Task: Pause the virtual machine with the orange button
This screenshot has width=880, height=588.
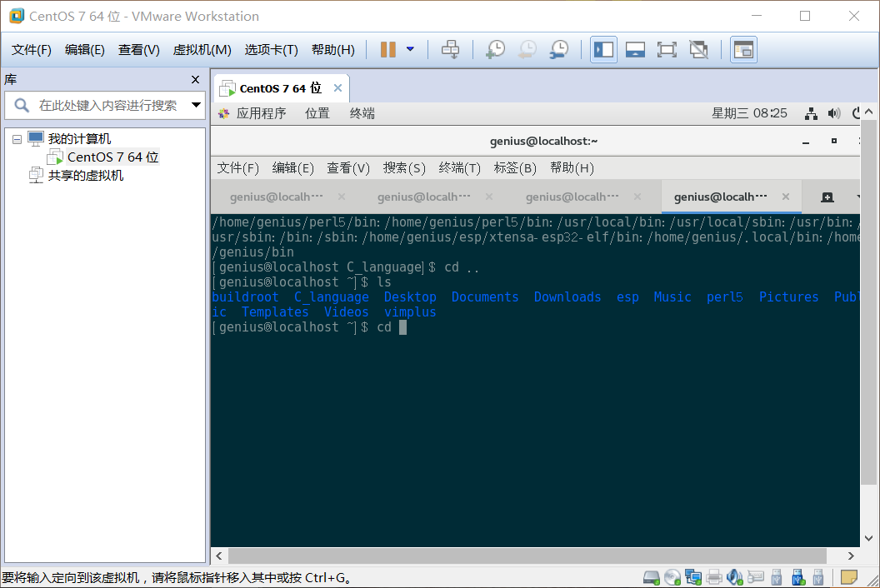Action: click(x=387, y=49)
